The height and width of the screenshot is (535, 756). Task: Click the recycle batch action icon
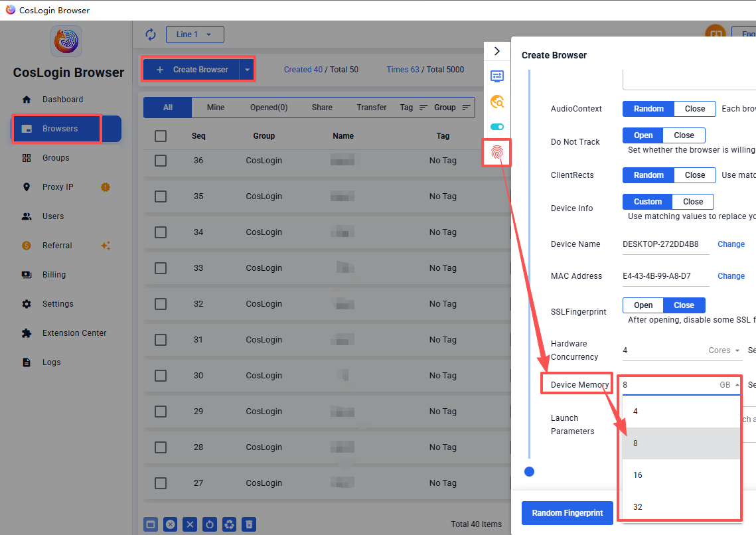click(230, 524)
